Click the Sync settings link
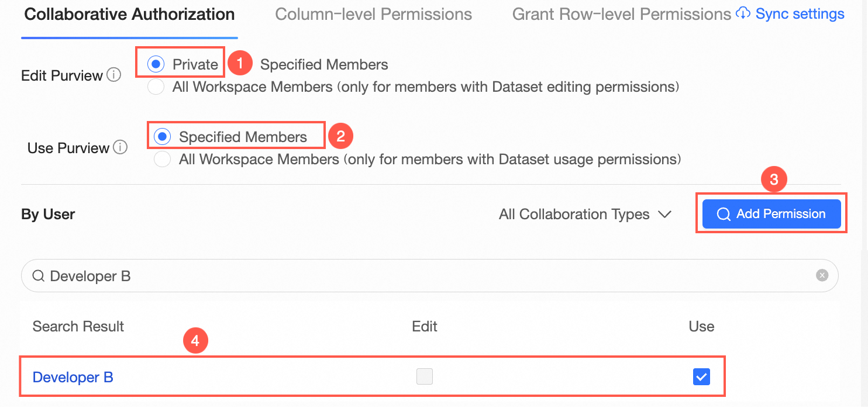The image size is (868, 408). point(800,13)
